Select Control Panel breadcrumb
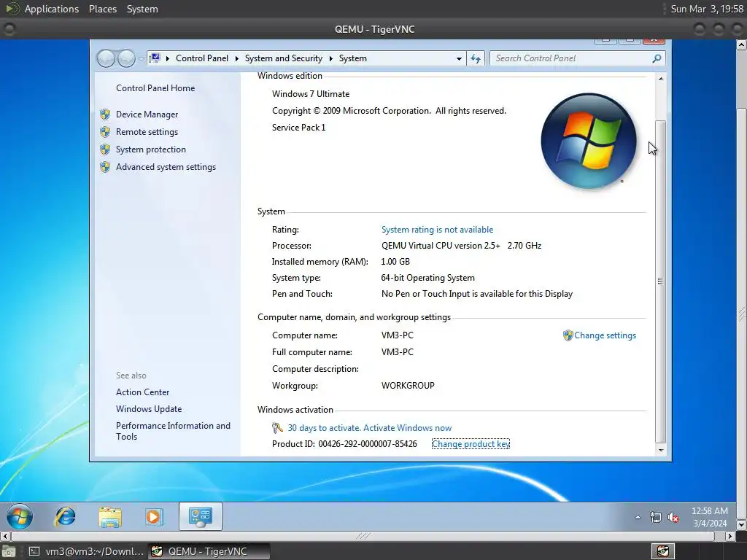 pos(202,58)
